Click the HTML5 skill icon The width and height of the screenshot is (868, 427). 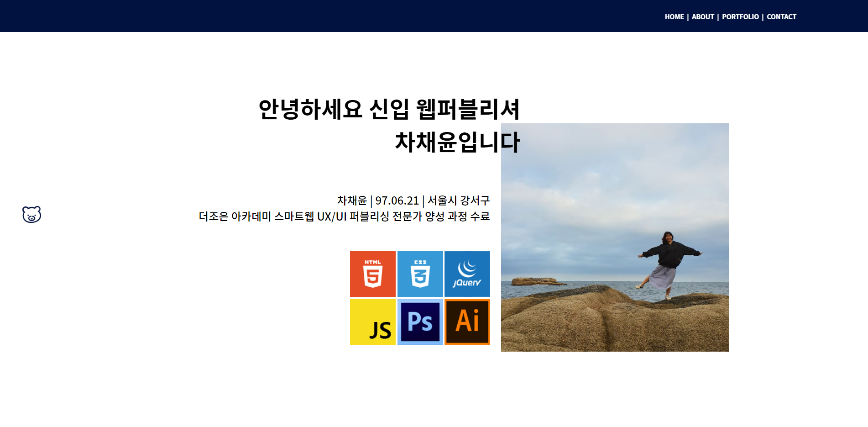tap(373, 274)
